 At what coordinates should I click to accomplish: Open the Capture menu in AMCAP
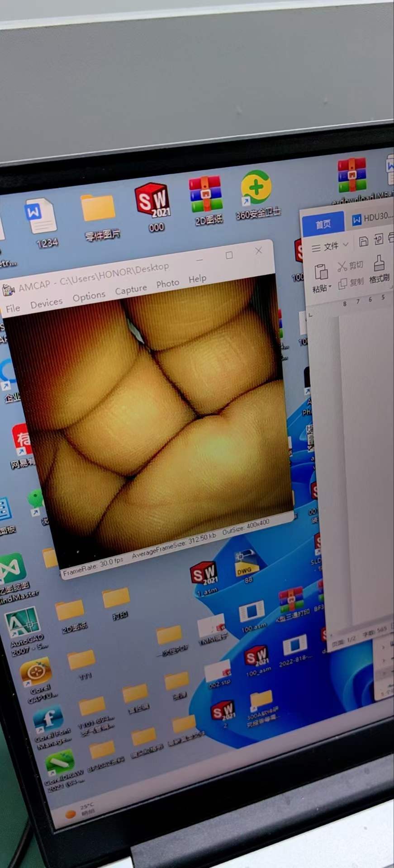pyautogui.click(x=131, y=289)
